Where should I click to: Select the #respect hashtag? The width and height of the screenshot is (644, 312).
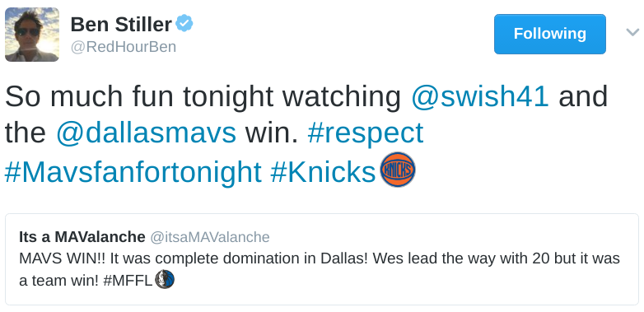tap(365, 133)
